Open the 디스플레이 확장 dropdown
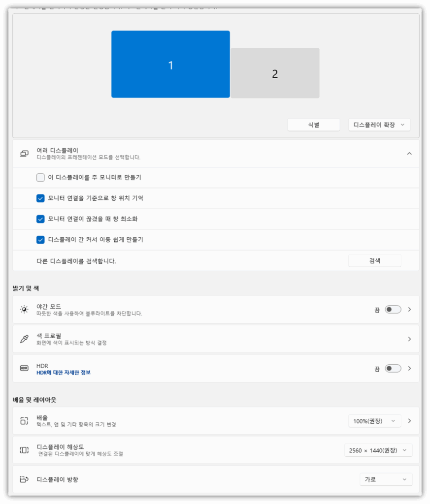 pyautogui.click(x=379, y=125)
